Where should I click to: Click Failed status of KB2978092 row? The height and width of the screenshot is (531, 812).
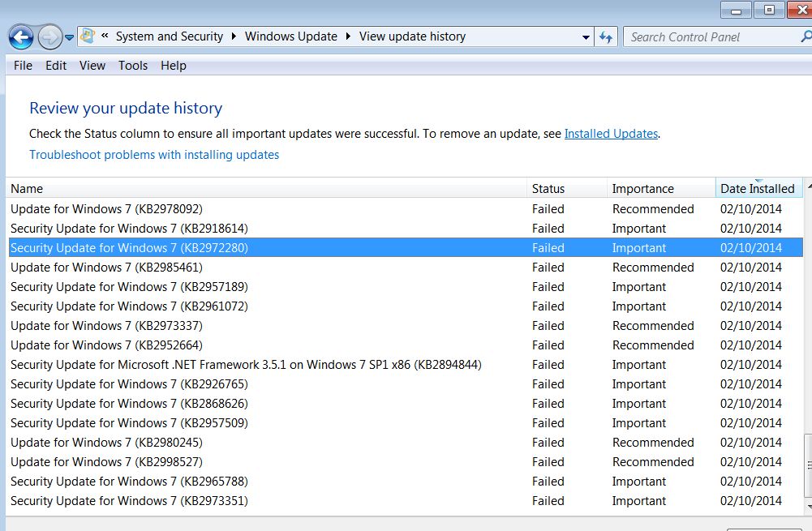[548, 209]
